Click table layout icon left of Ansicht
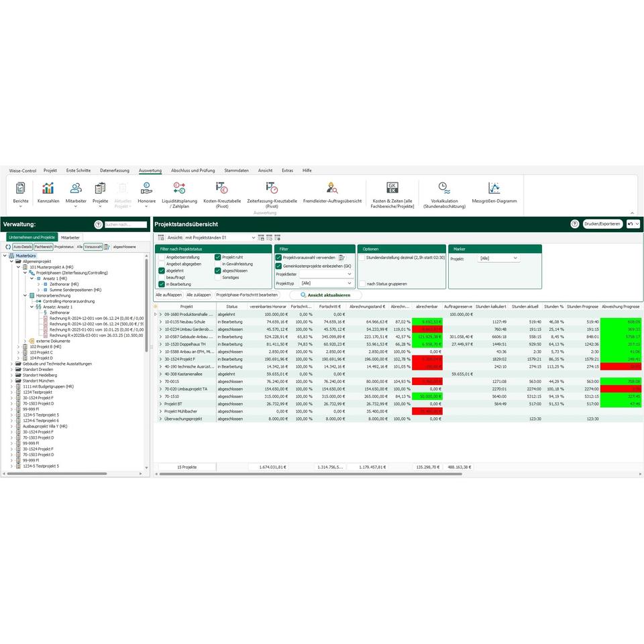Screen dimensions: 644x644 click(161, 237)
